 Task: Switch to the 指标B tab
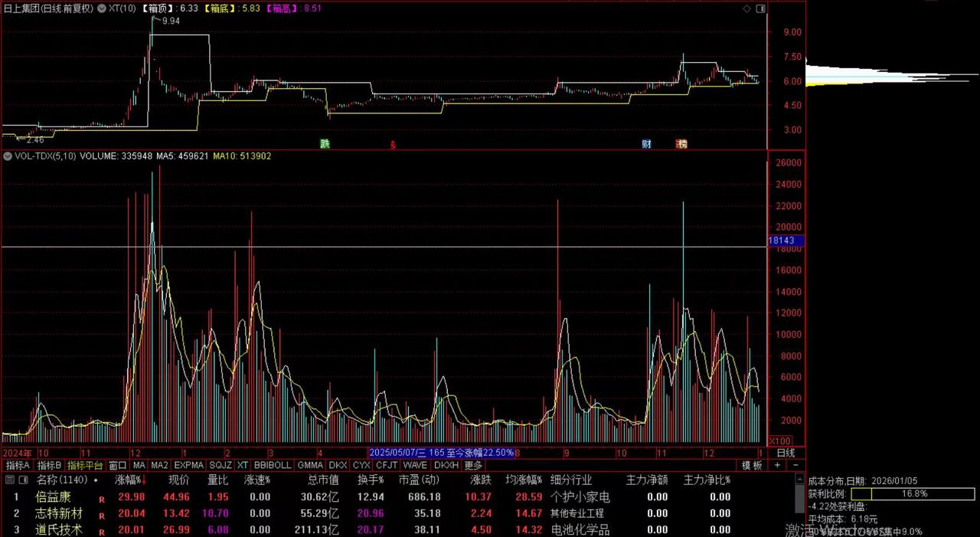point(49,465)
